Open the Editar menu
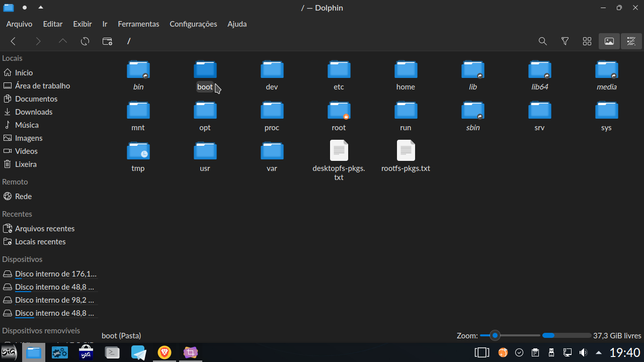This screenshot has width=644, height=362. pyautogui.click(x=53, y=24)
